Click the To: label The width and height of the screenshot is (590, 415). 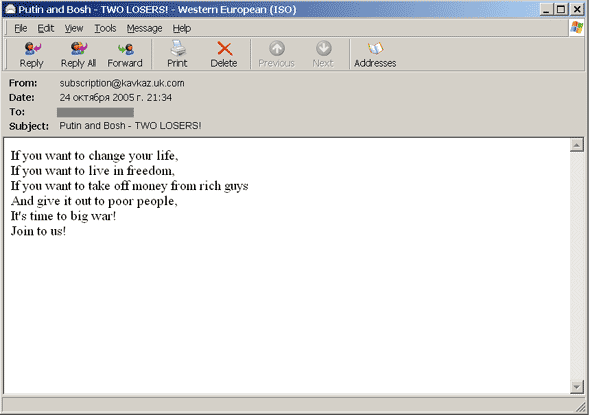(x=17, y=112)
